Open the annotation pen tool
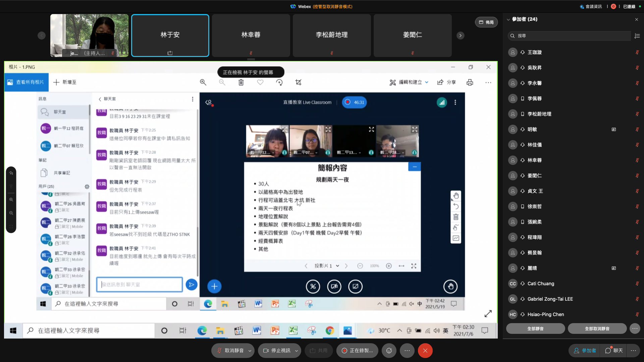 [11, 173]
